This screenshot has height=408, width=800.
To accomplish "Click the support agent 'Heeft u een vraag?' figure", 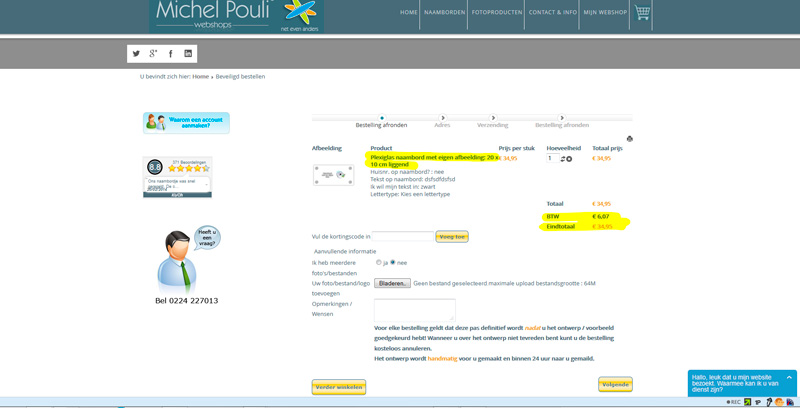I will 188,259.
